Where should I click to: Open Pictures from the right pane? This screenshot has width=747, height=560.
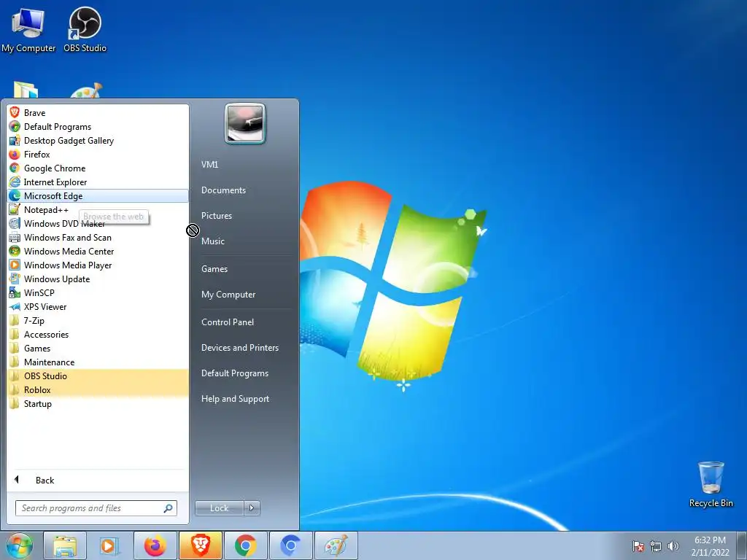[x=244, y=216]
